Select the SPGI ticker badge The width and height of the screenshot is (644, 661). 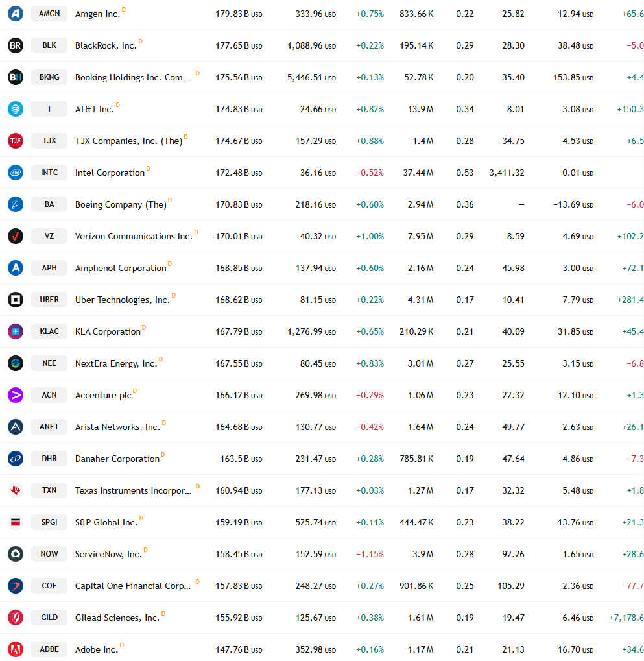(49, 522)
